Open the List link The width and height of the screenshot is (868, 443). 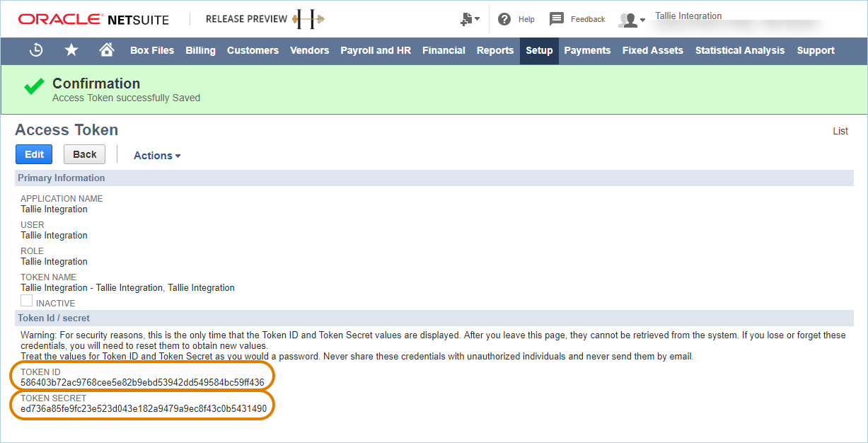840,131
